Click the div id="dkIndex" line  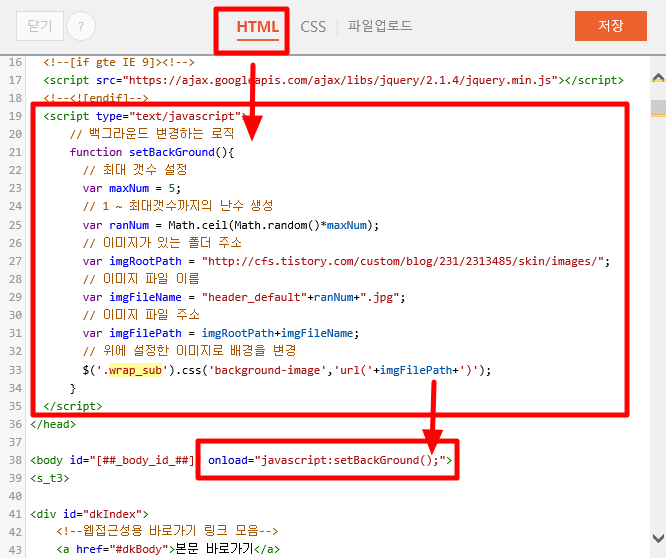click(89, 514)
